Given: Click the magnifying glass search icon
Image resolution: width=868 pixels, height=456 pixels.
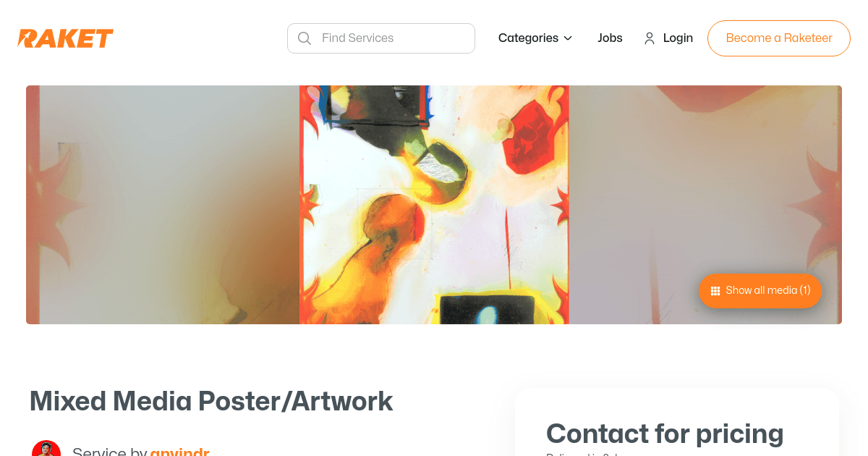Looking at the screenshot, I should 305,38.
